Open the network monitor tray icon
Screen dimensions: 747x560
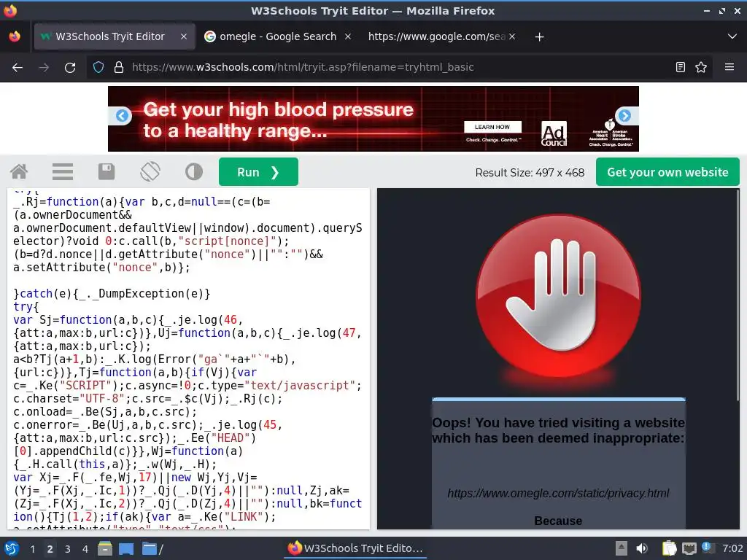click(x=689, y=548)
